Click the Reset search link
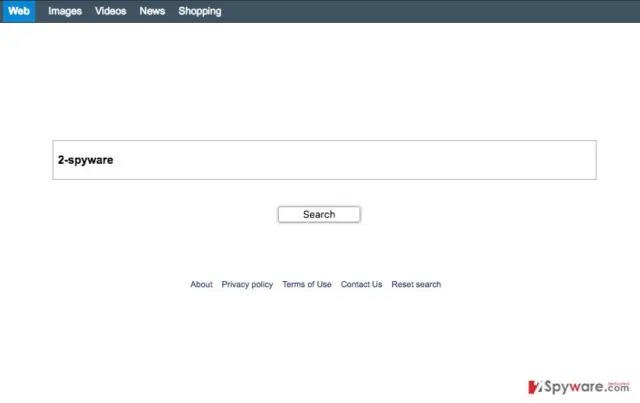Image resolution: width=640 pixels, height=403 pixels. coord(416,284)
